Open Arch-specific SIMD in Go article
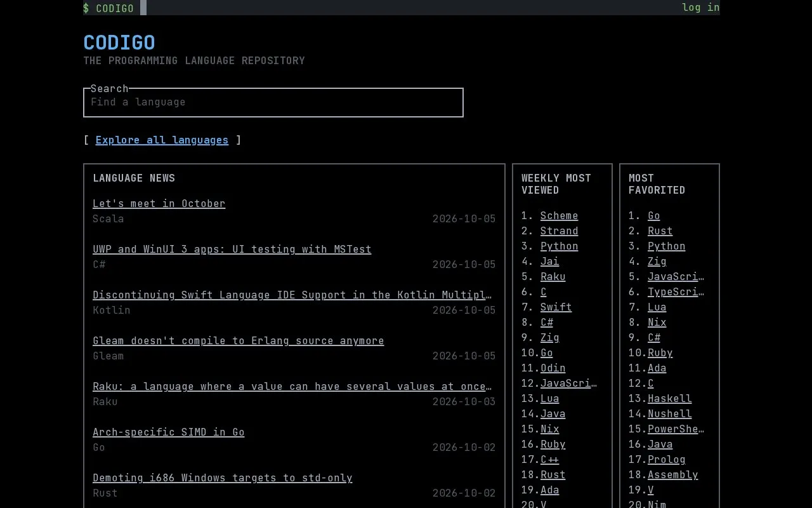The image size is (812, 508). tap(168, 432)
